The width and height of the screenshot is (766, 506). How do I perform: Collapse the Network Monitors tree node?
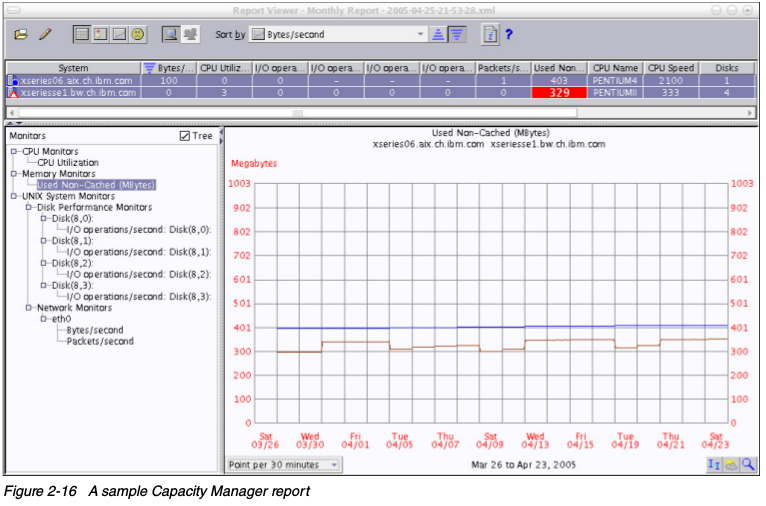pyautogui.click(x=27, y=308)
